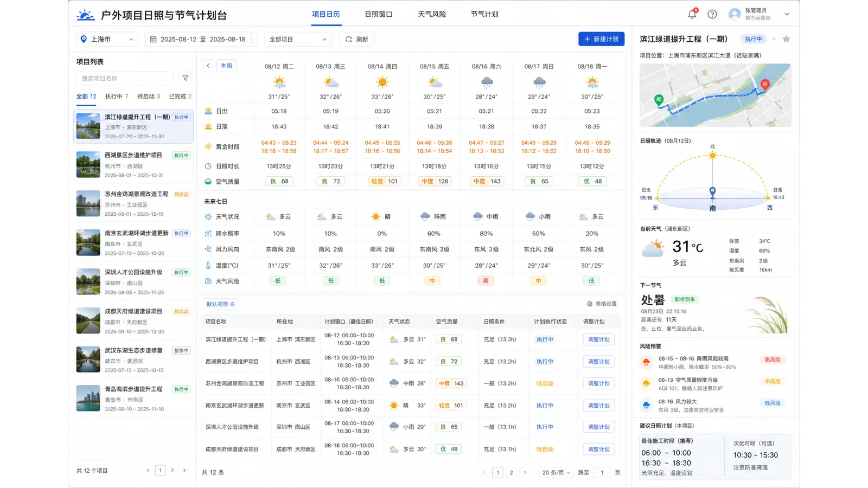Image resolution: width=868 pixels, height=488 pixels.
Task: Select 南京玄武湖环湖步道更新 in the project list
Action: tap(133, 242)
